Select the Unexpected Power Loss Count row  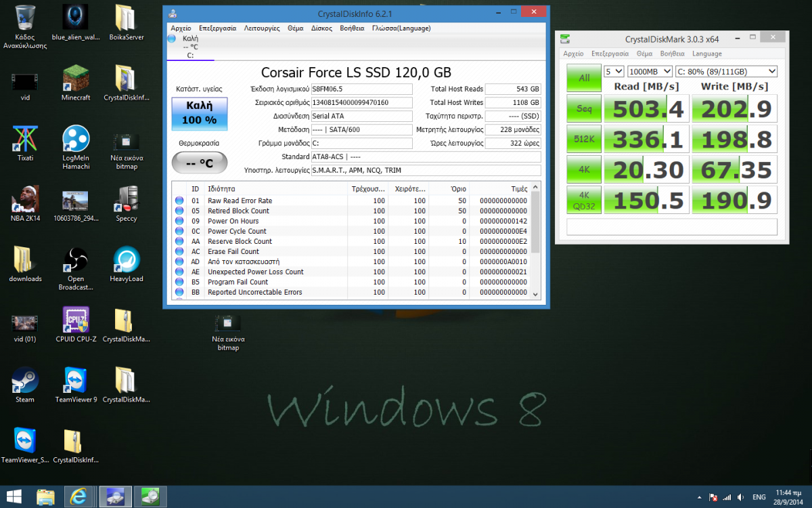click(351, 272)
